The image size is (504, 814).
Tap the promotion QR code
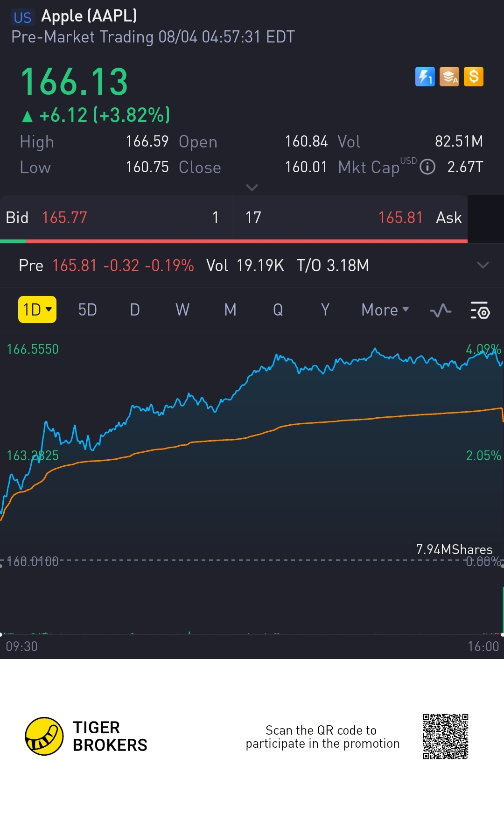446,736
